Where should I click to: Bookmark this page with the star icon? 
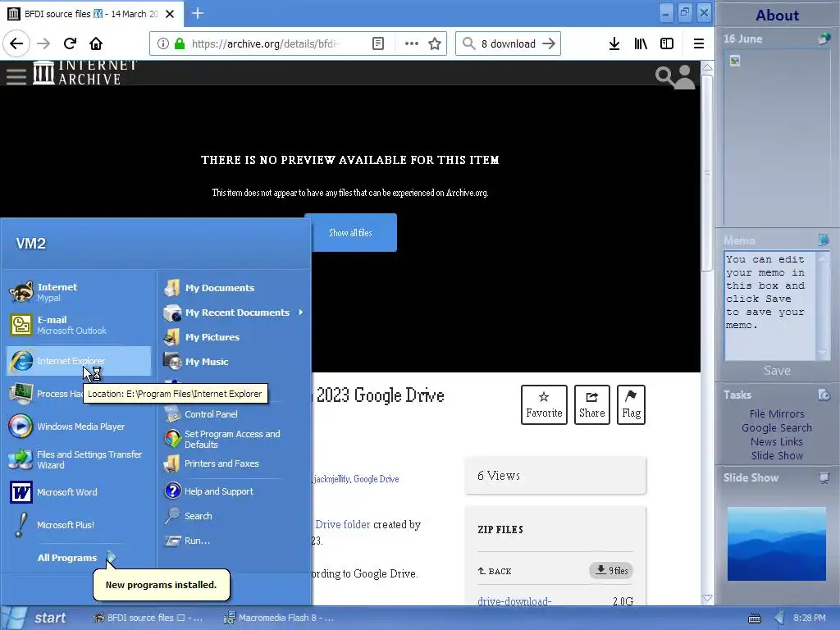(x=435, y=43)
